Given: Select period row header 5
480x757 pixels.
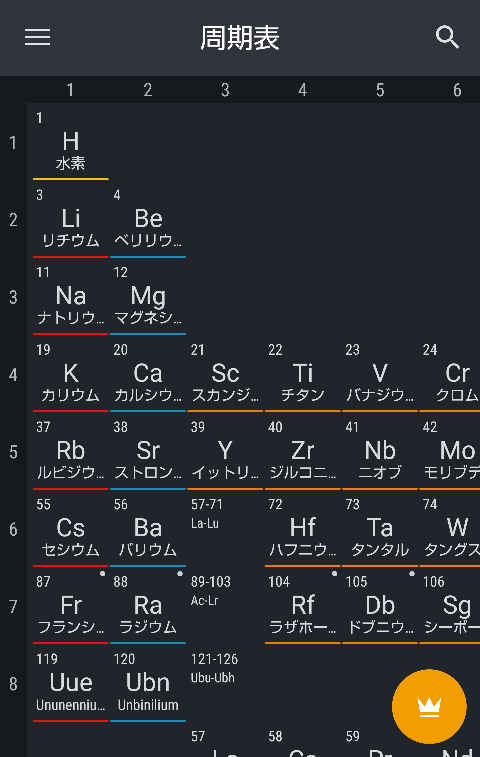Looking at the screenshot, I should (14, 452).
